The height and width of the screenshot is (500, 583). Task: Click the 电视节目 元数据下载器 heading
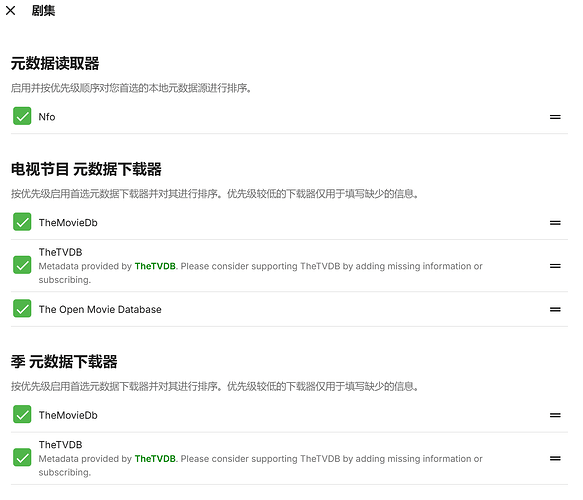point(86,169)
